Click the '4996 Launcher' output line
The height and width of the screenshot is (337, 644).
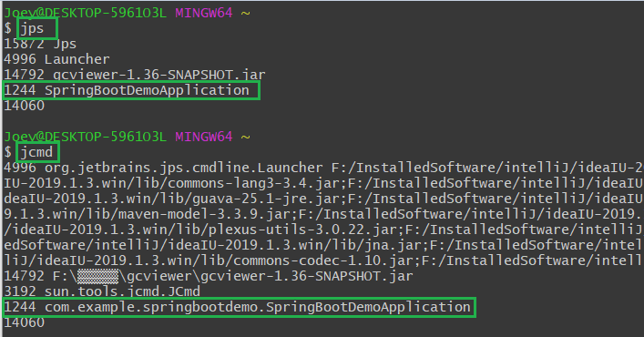(x=56, y=59)
